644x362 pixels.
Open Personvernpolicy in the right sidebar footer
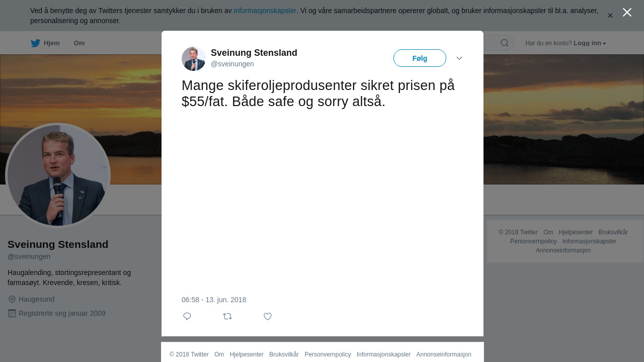pyautogui.click(x=533, y=241)
